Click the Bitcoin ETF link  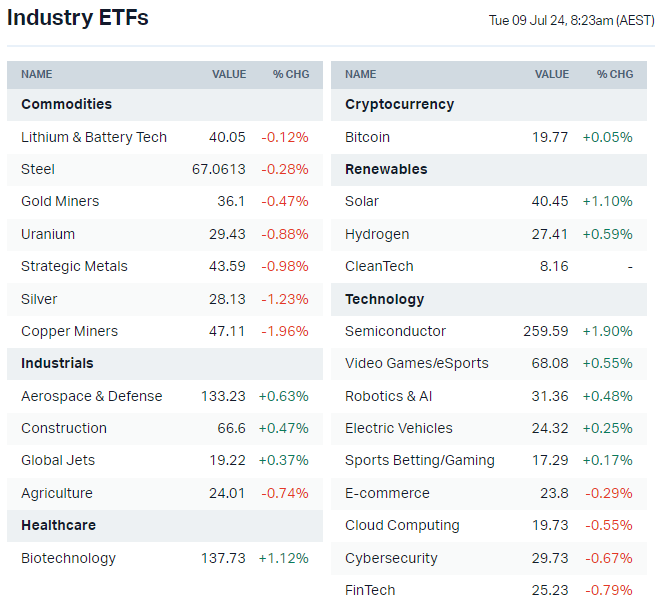pos(367,137)
